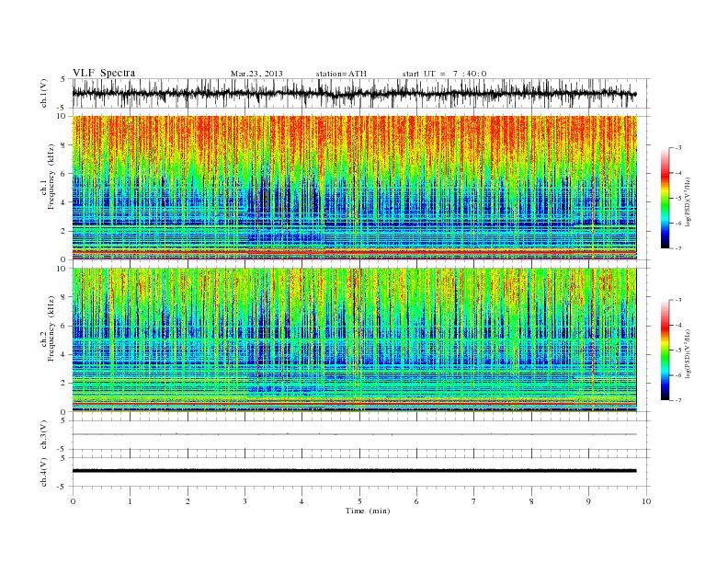Viewport: 728px width, 563px height.
Task: Click time axis tick label '0'
Action: 73,501
